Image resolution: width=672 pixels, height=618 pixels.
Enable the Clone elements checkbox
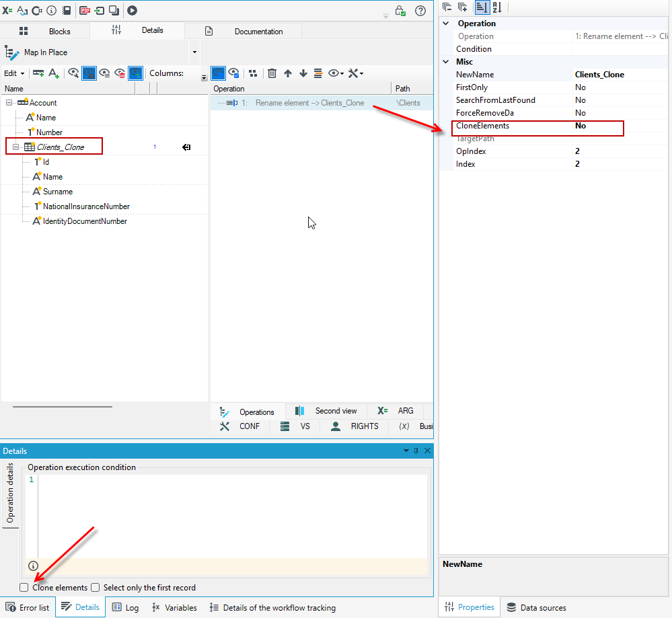[x=24, y=588]
